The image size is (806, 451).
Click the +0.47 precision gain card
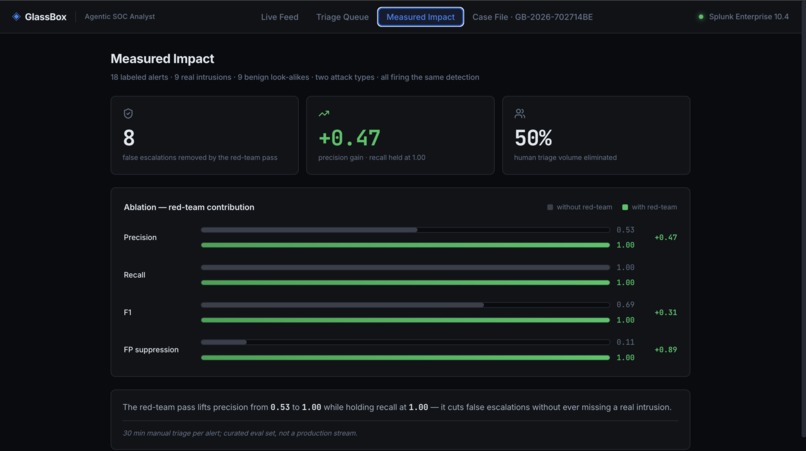point(400,135)
